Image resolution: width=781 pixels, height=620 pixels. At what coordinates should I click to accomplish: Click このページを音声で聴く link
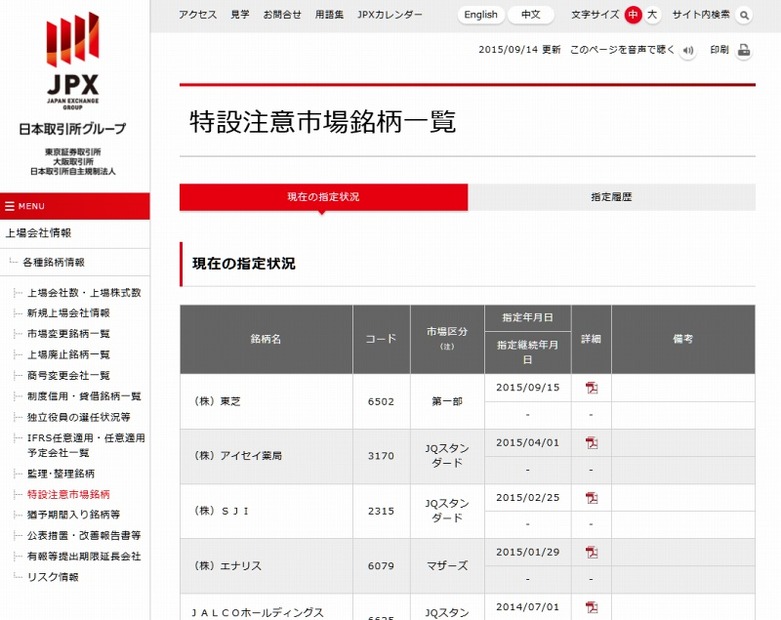[622, 50]
